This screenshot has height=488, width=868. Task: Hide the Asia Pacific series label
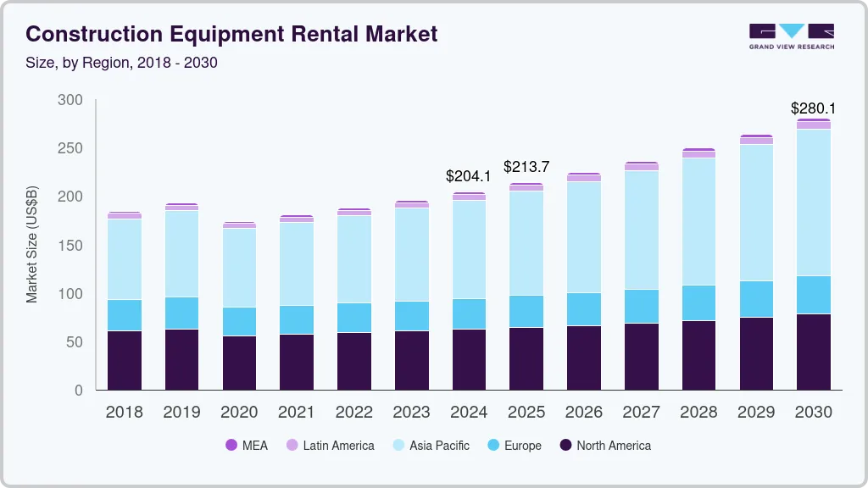(439, 445)
